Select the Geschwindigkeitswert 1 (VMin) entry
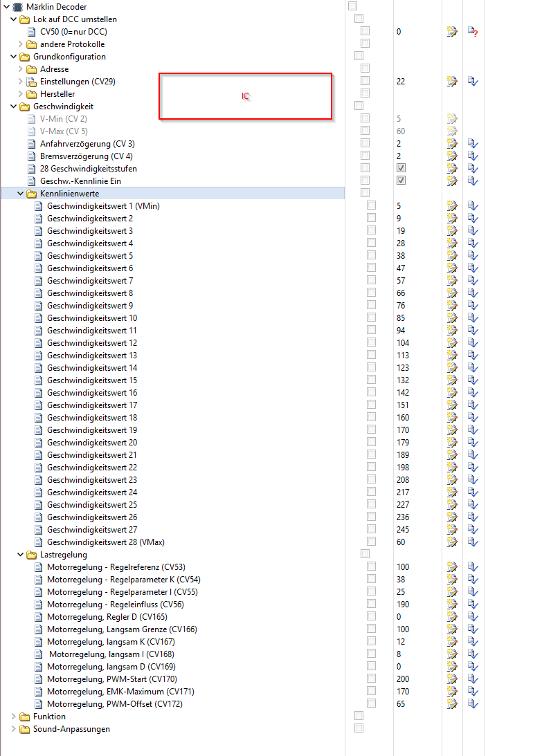The height and width of the screenshot is (756, 542). pyautogui.click(x=105, y=206)
